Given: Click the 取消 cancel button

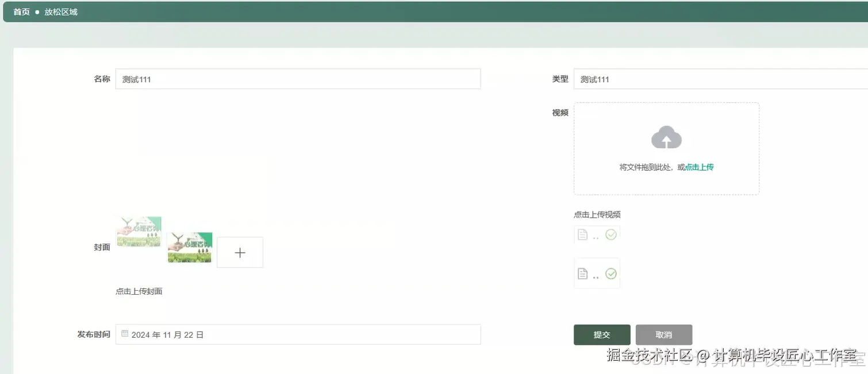Looking at the screenshot, I should (x=663, y=334).
